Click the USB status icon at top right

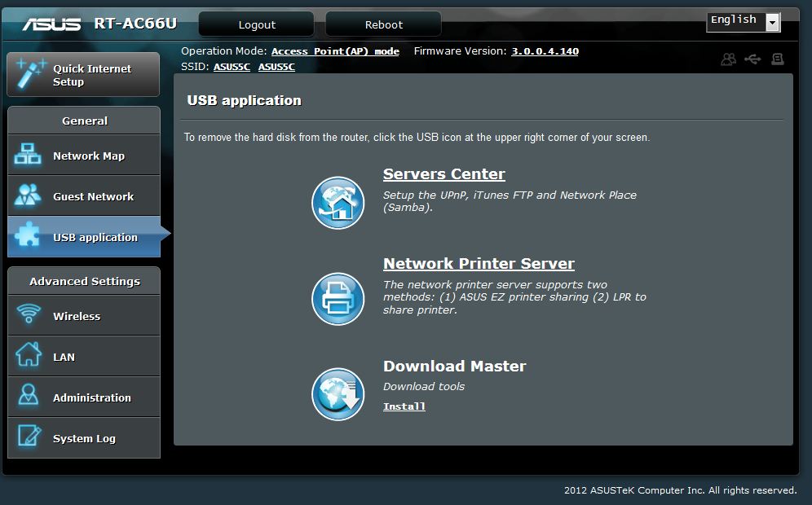pyautogui.click(x=752, y=59)
